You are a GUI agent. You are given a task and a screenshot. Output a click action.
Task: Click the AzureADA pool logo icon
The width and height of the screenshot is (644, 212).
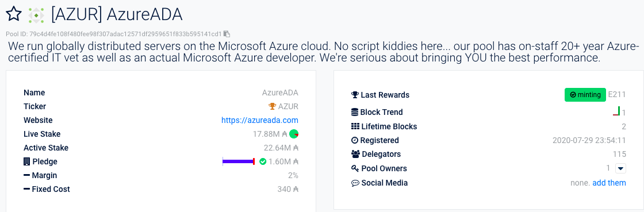pos(36,15)
